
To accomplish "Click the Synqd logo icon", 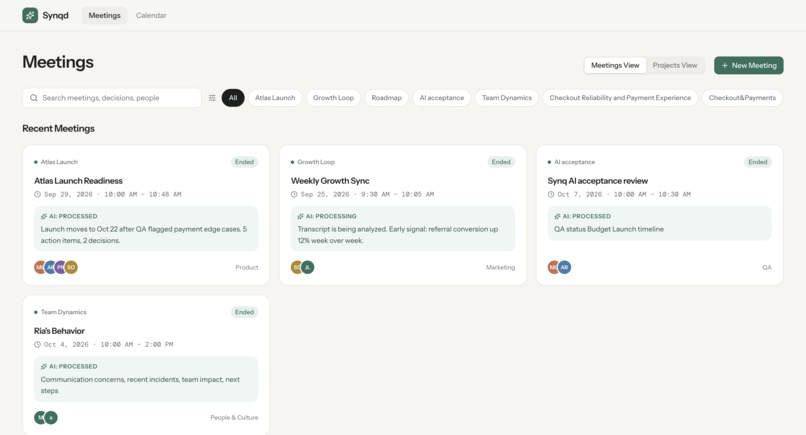I will (x=30, y=15).
